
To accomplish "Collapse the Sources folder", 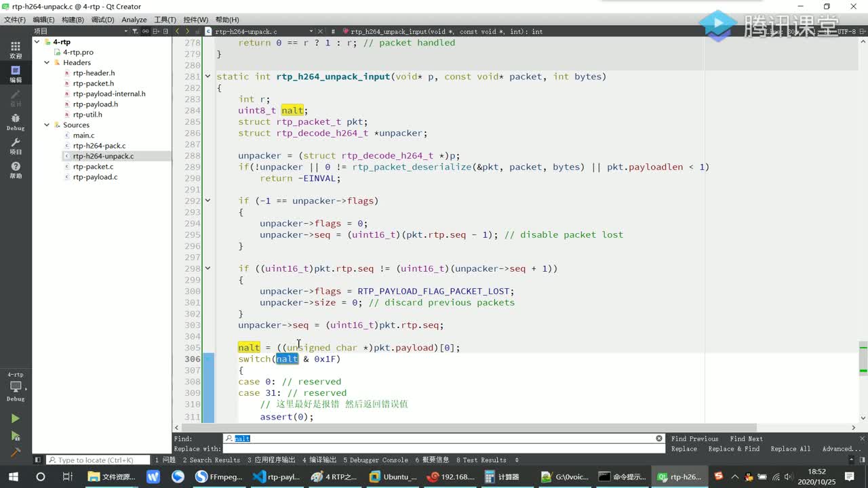I will coord(47,125).
